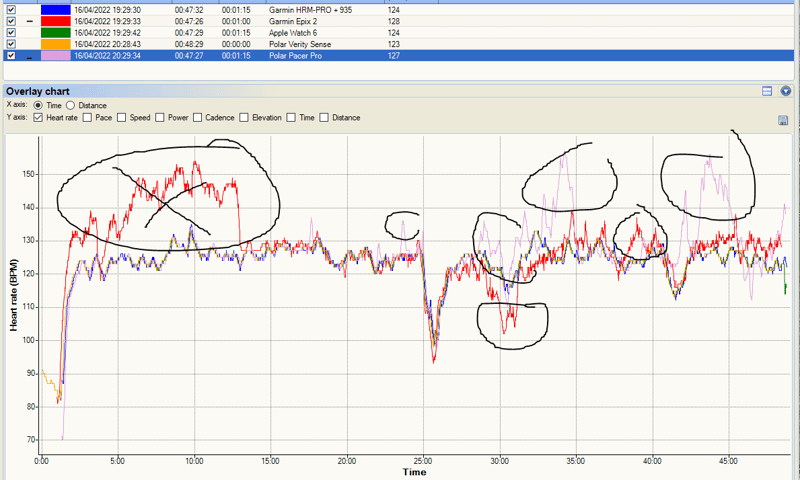Enable the Distance Y axis checkbox

tap(324, 118)
